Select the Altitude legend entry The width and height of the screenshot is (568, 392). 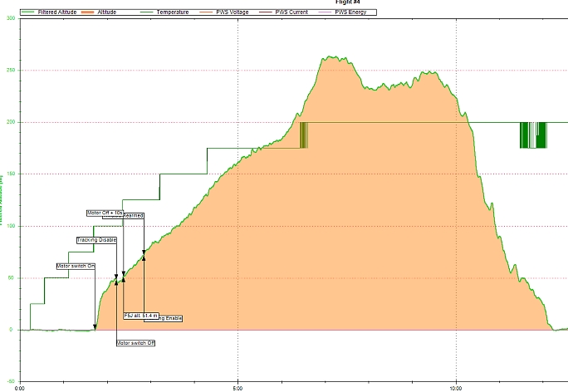pyautogui.click(x=107, y=12)
